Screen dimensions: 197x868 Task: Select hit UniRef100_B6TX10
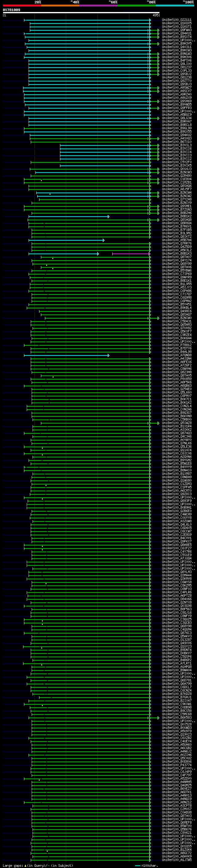click(x=176, y=142)
